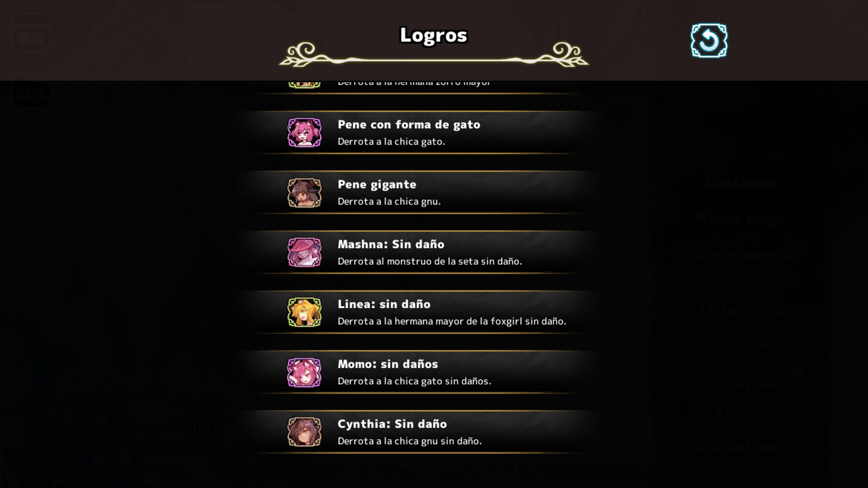
Task: Click the pink cat girl achievement portrait
Action: (304, 132)
